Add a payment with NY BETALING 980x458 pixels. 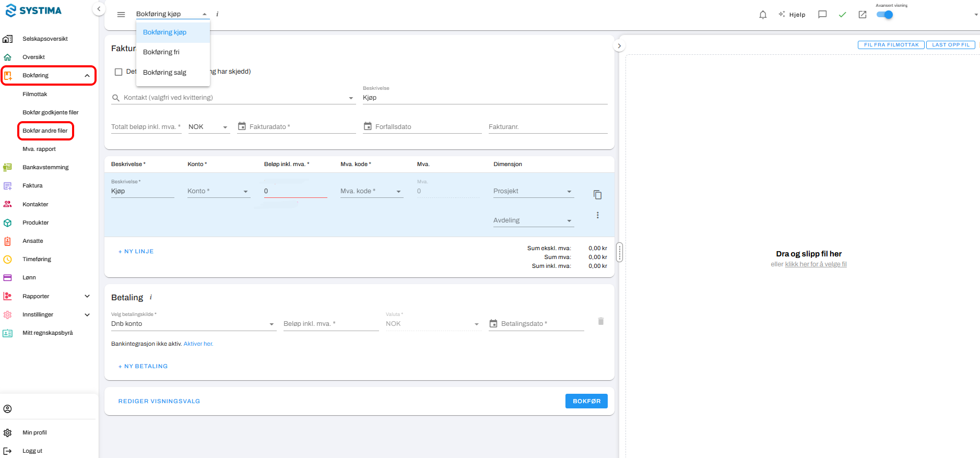click(x=143, y=366)
